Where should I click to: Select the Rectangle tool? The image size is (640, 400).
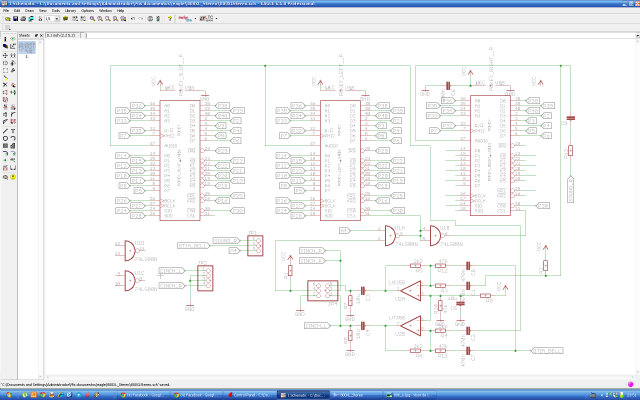pos(5,146)
